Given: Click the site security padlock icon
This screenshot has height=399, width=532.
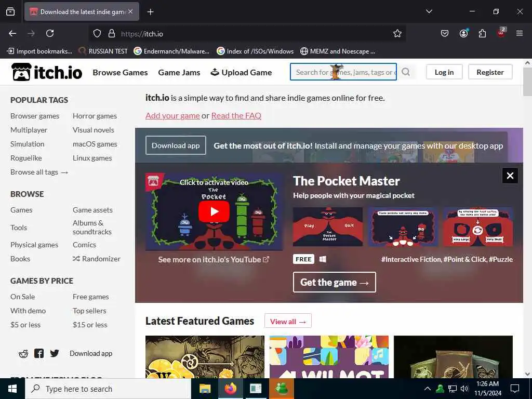Looking at the screenshot, I should [112, 33].
